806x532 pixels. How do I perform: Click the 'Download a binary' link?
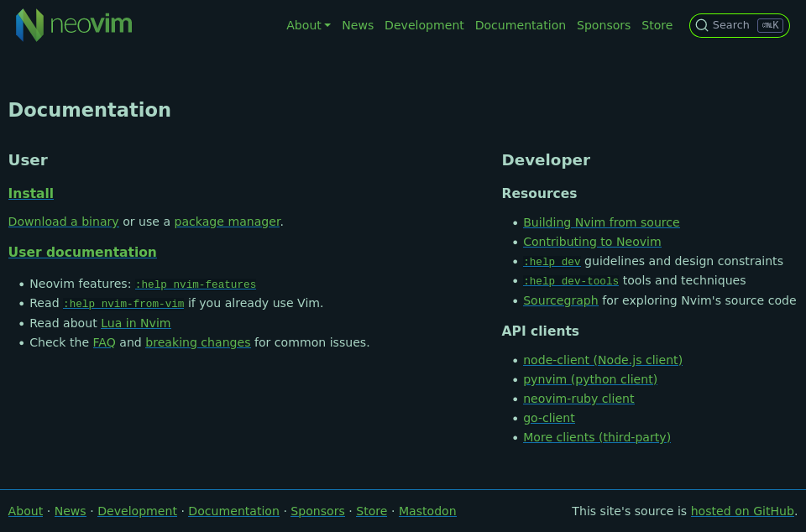63,222
